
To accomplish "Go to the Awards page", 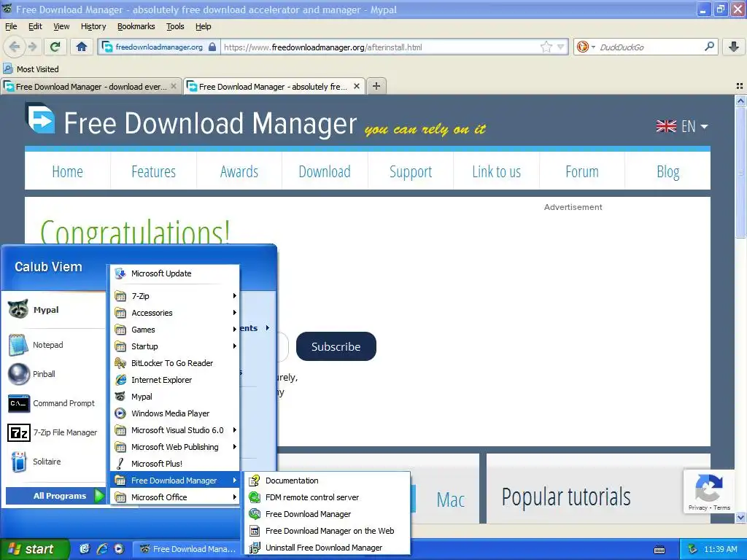I will coord(239,171).
